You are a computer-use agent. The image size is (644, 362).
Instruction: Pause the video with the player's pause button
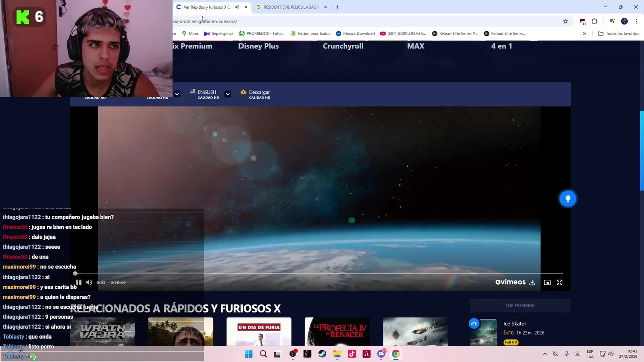tap(78, 282)
